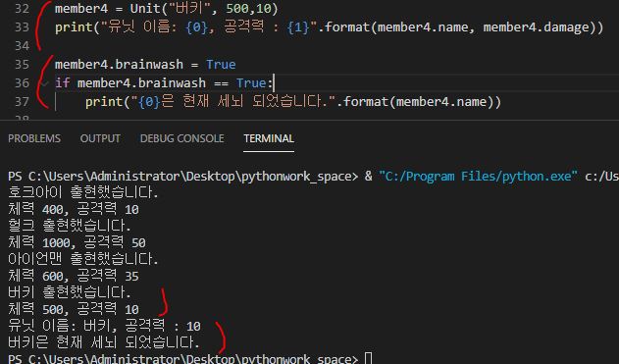Switch to the PROBLEMS panel tab
Image resolution: width=619 pixels, height=364 pixels.
(x=34, y=138)
